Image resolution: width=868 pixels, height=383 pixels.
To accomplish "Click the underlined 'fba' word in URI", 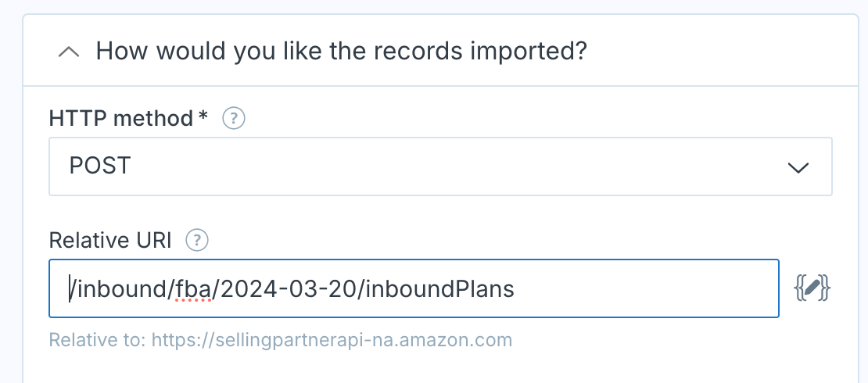I will click(192, 289).
